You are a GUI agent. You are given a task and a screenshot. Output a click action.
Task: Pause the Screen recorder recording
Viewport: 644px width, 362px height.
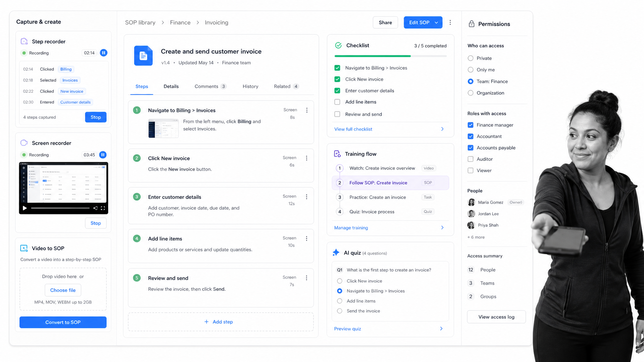pyautogui.click(x=103, y=155)
